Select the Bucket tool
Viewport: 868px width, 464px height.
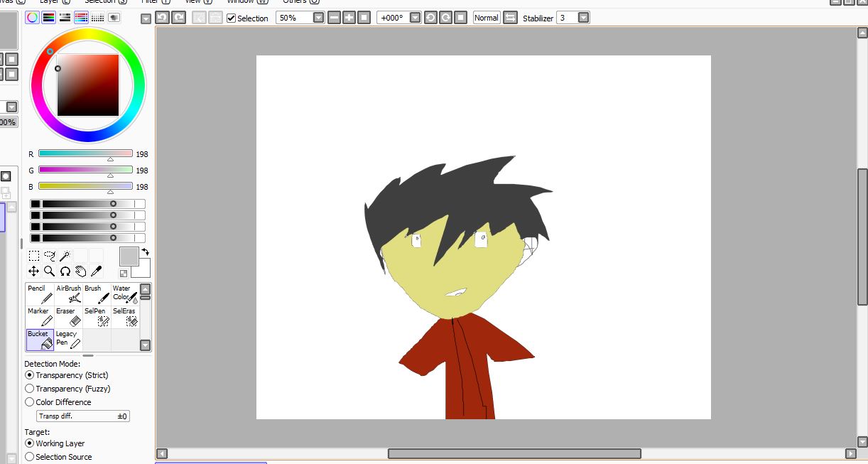point(40,340)
